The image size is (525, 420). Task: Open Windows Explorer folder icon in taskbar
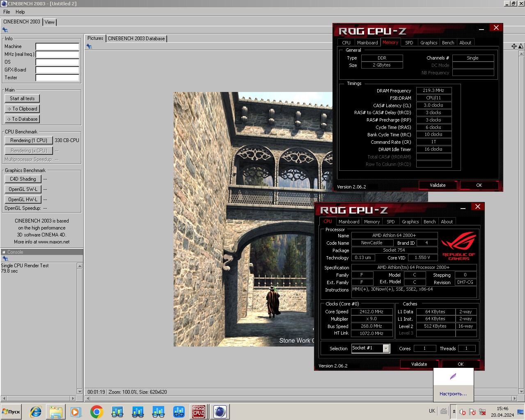56,411
